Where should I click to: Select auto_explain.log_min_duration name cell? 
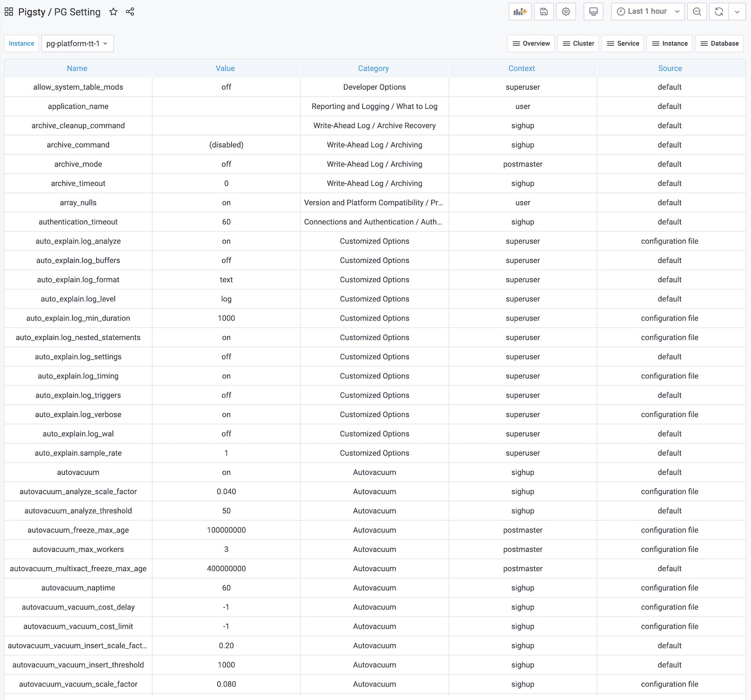pyautogui.click(x=78, y=318)
